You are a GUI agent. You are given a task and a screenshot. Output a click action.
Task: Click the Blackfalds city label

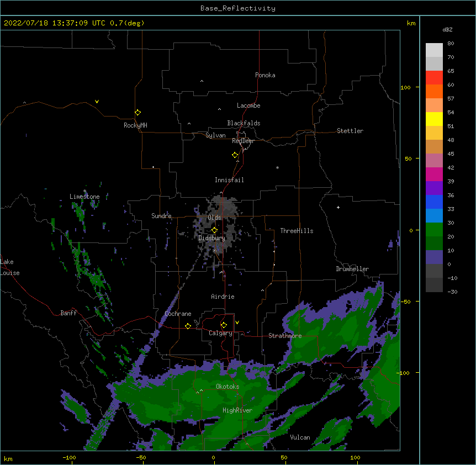point(244,123)
